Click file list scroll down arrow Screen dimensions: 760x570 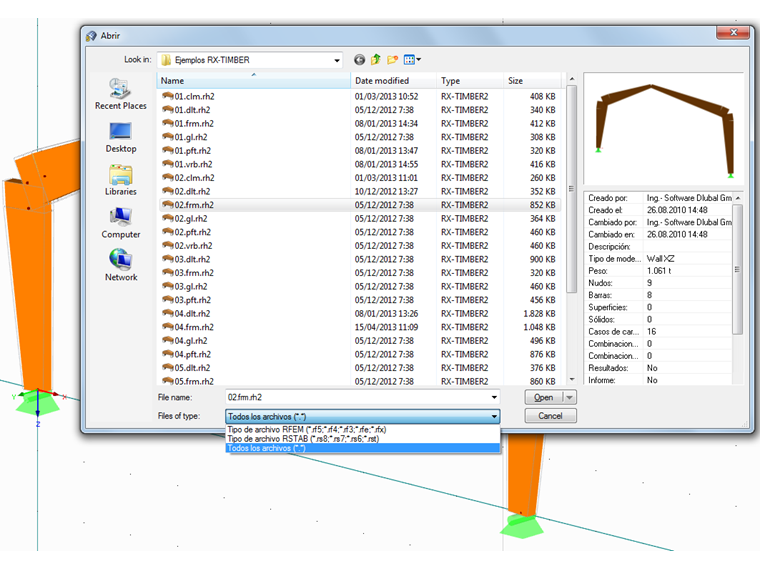tap(571, 380)
